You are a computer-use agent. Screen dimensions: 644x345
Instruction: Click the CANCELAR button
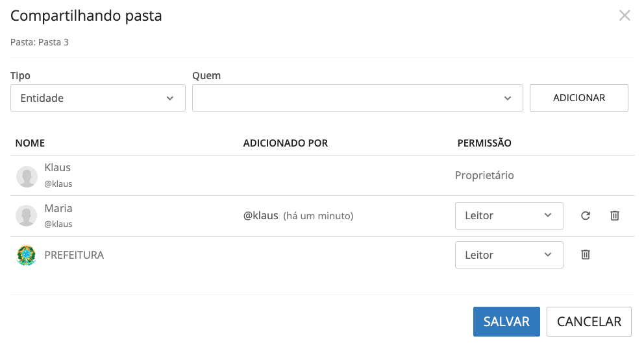click(589, 322)
